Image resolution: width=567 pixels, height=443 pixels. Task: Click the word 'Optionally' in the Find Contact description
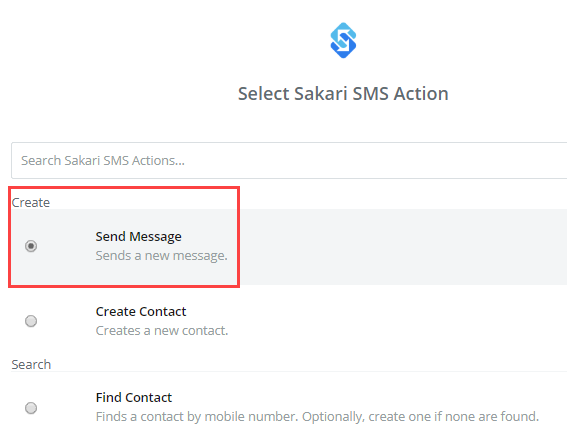(333, 417)
